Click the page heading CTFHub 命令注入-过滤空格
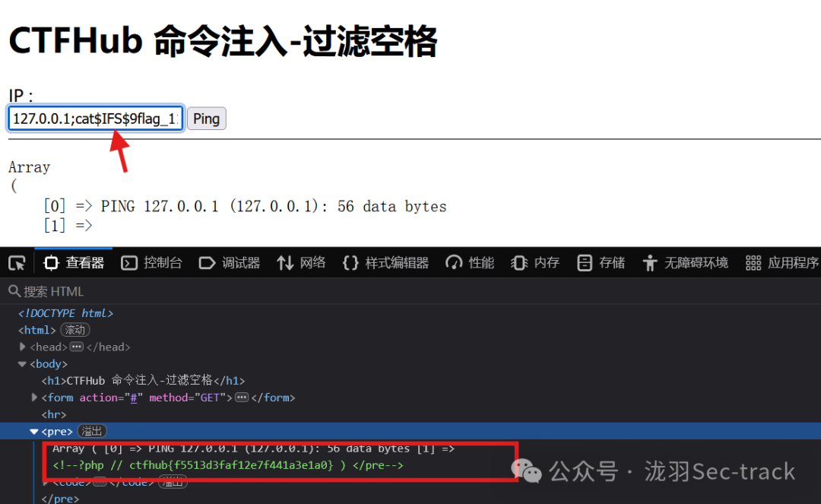The height and width of the screenshot is (504, 821). click(223, 41)
